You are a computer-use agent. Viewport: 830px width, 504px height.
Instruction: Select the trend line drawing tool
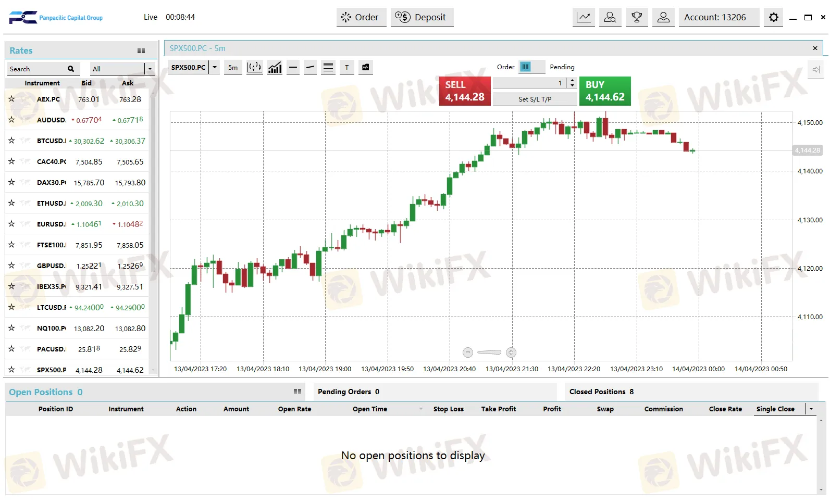pyautogui.click(x=310, y=67)
